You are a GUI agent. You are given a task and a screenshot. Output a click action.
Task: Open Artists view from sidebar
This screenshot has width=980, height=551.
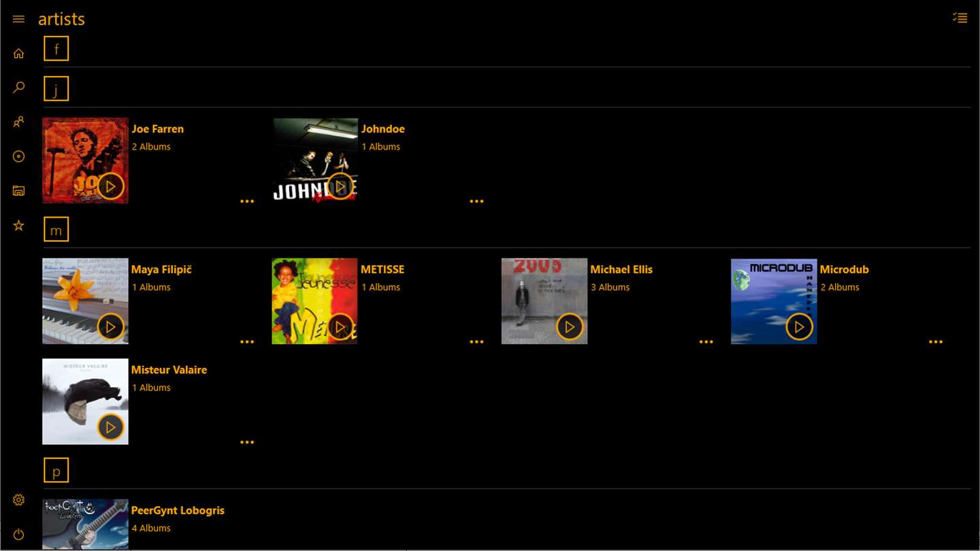[18, 122]
